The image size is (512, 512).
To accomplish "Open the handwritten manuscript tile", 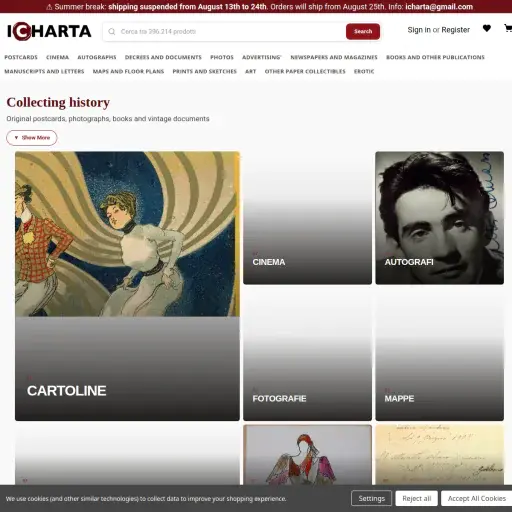I will pyautogui.click(x=439, y=455).
